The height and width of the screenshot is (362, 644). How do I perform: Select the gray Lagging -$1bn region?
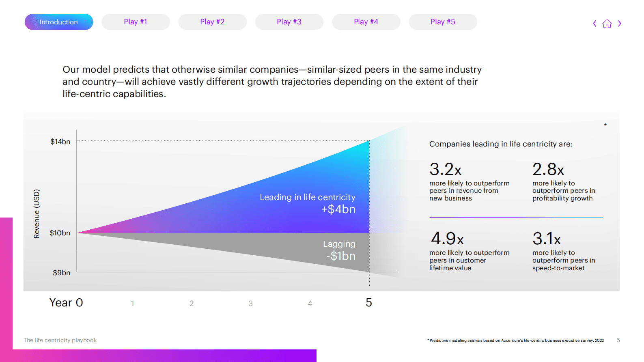pos(339,250)
